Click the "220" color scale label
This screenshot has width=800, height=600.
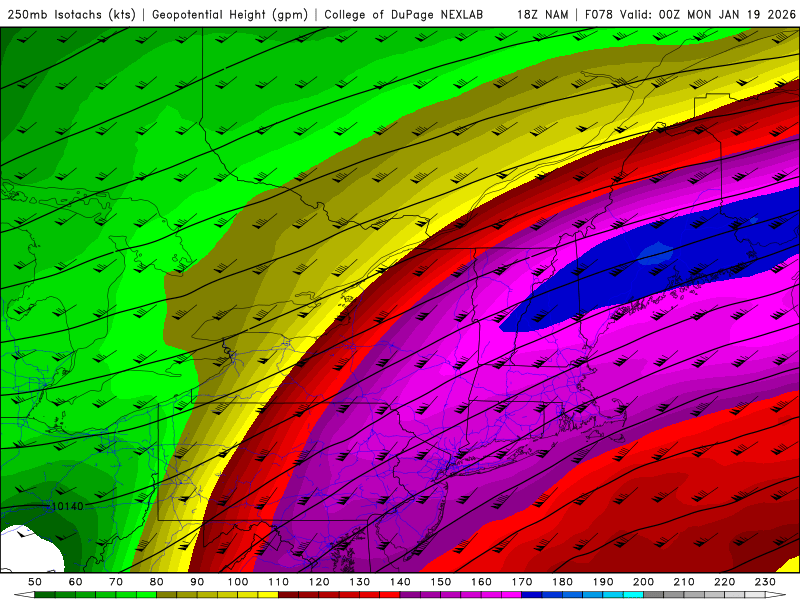coord(724,582)
